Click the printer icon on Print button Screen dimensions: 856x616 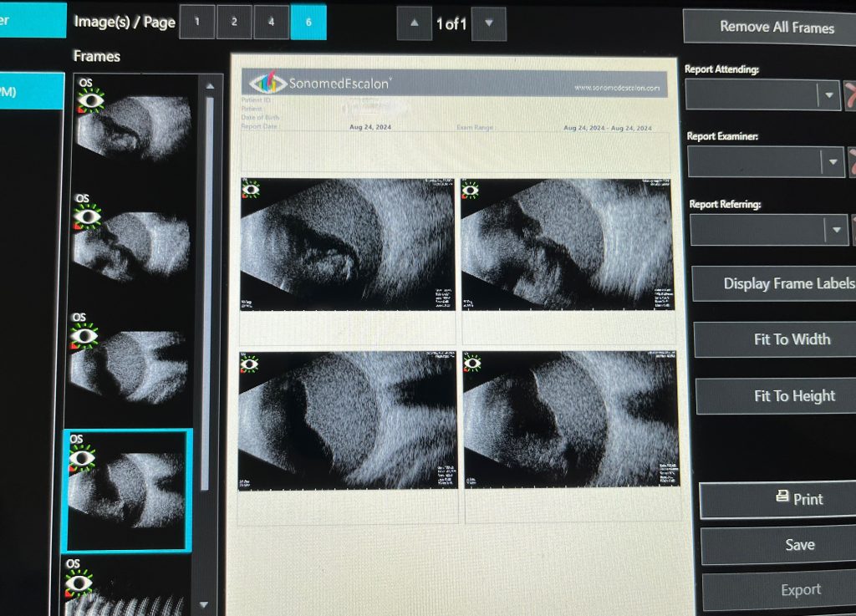pyautogui.click(x=782, y=496)
